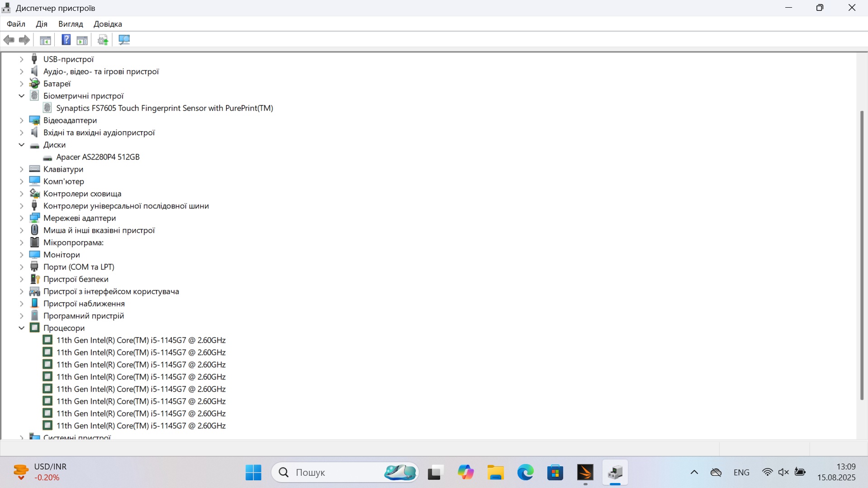
Task: Select the last i5-1145G7 processor entry
Action: click(141, 425)
